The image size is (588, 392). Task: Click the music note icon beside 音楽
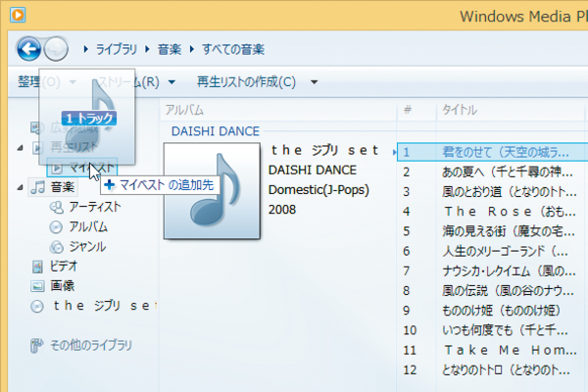pos(38,187)
